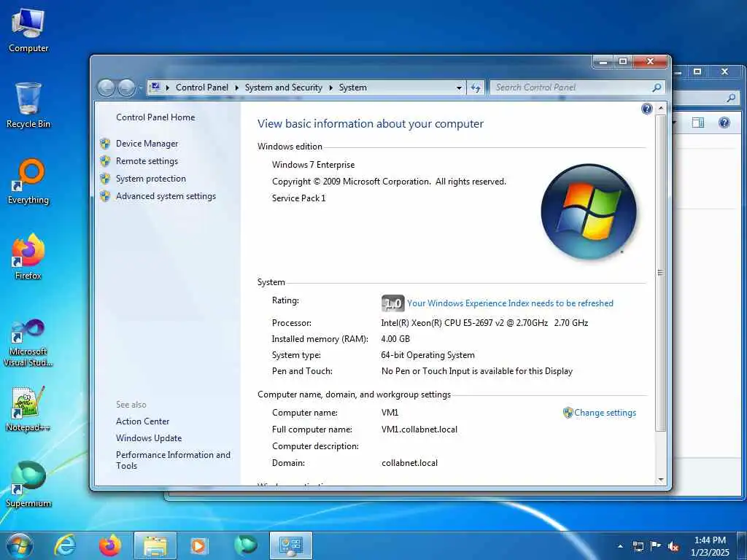Select the Recycle Bin desktop icon
The width and height of the screenshot is (747, 560).
point(28,106)
